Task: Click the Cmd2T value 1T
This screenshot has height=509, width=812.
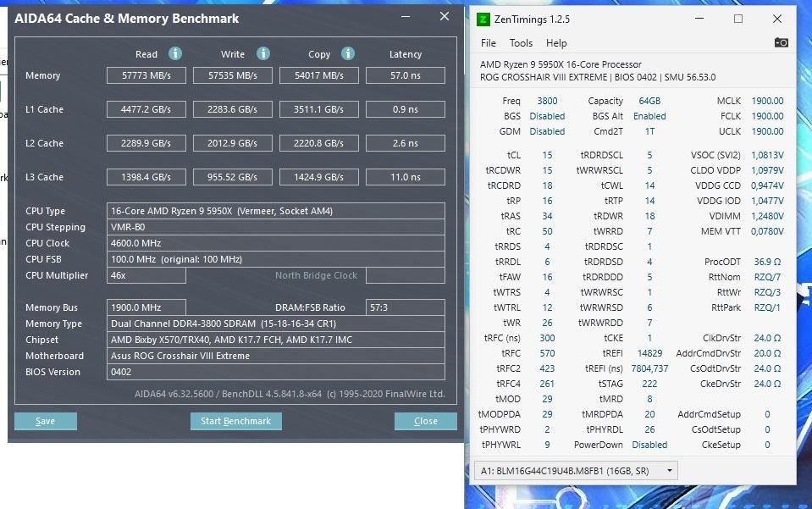Action: pos(649,131)
